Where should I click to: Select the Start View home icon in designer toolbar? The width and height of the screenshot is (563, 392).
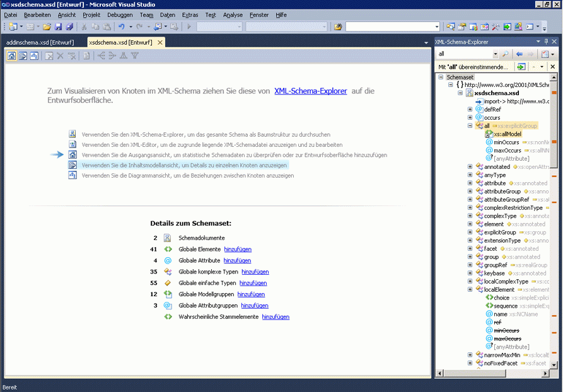pyautogui.click(x=11, y=55)
